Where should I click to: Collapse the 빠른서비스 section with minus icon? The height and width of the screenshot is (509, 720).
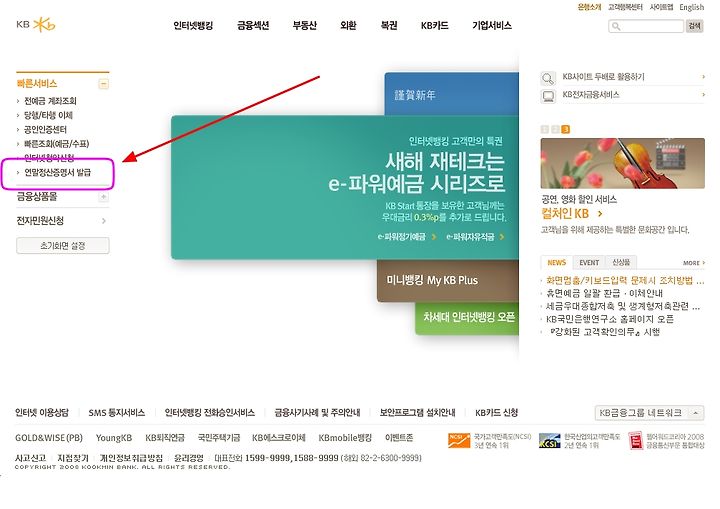104,84
